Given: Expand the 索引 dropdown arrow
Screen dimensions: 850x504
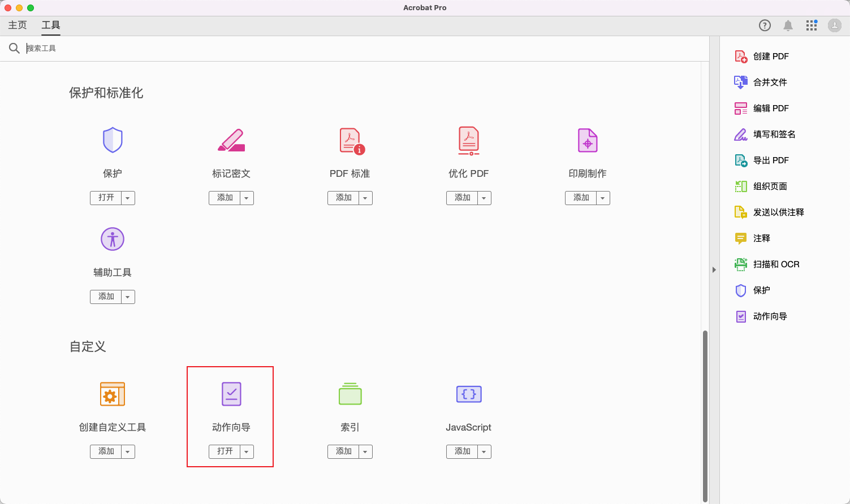Looking at the screenshot, I should pos(365,452).
